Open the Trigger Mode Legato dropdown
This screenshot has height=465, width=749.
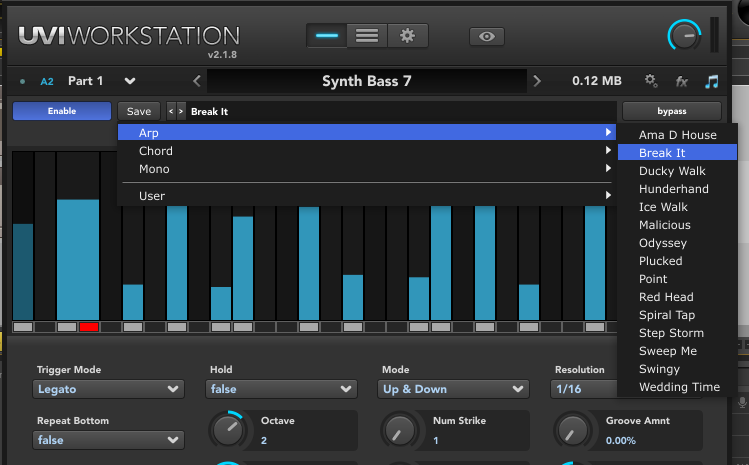pos(108,389)
